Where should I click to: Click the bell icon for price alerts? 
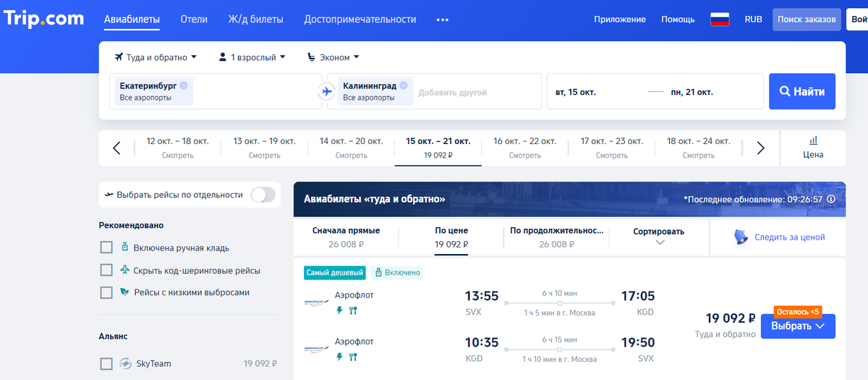coord(741,237)
